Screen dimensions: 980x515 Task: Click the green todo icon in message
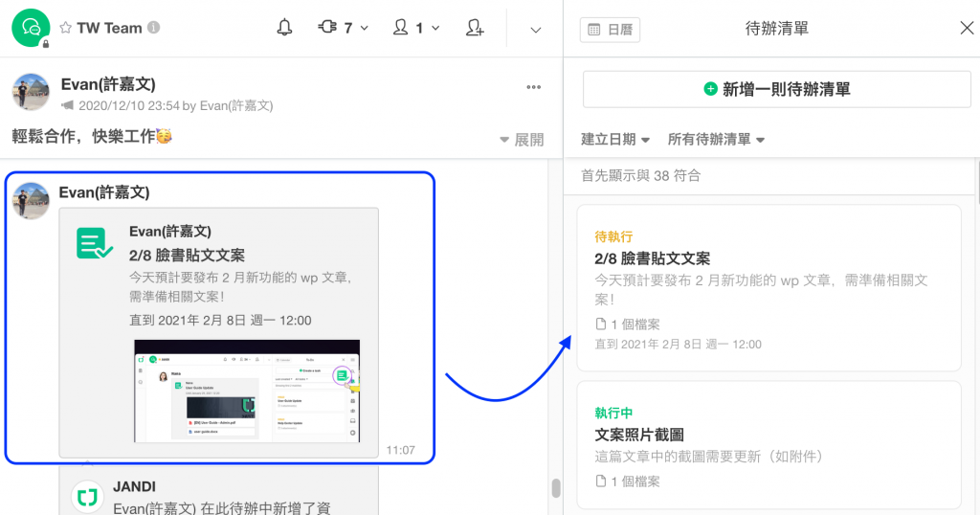pos(94,244)
